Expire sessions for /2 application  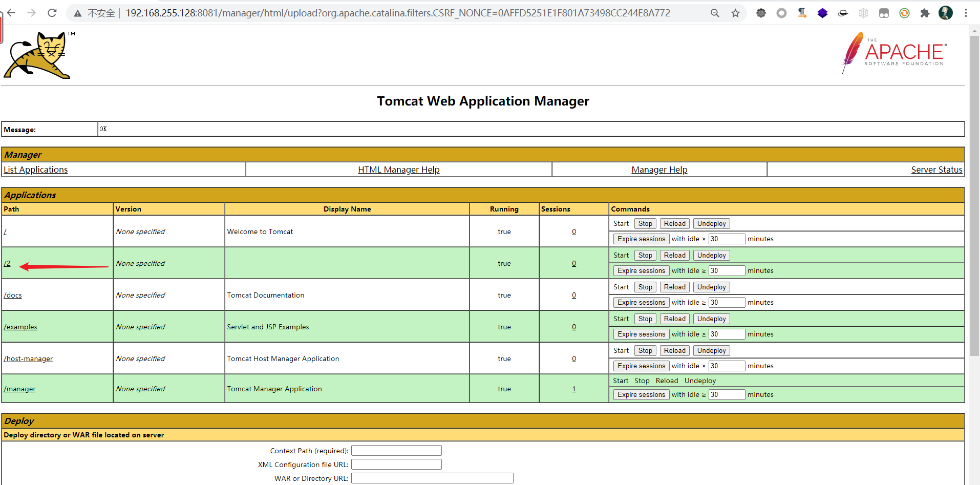pos(641,270)
